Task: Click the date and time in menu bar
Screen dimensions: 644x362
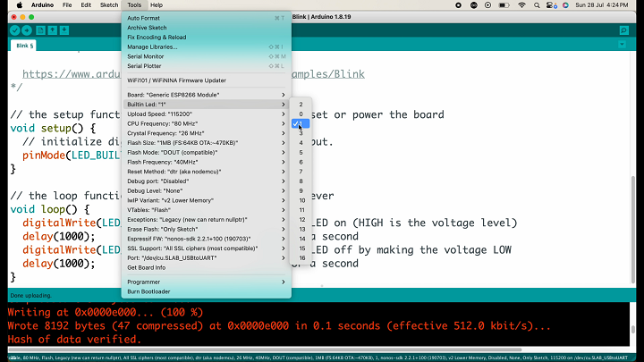Action: (x=602, y=5)
